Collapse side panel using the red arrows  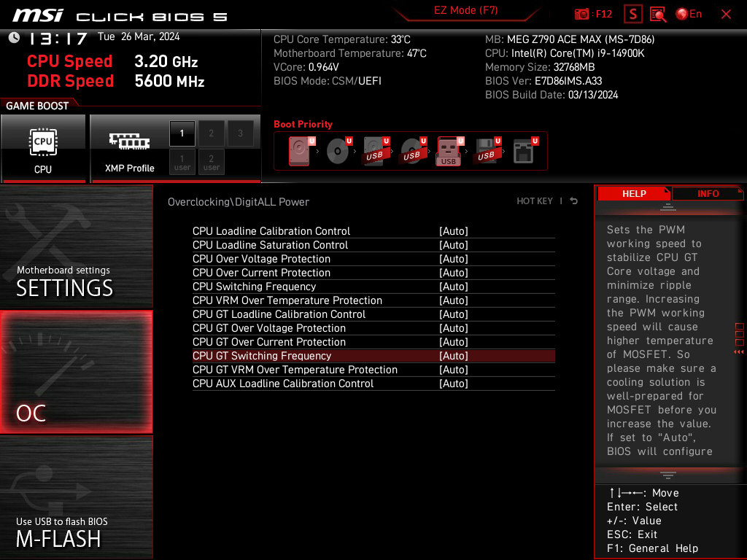click(x=739, y=352)
